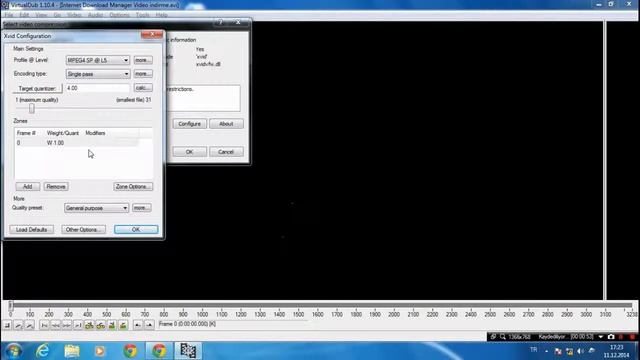Go to next keyframe using key icon
Image resolution: width=640 pixels, height=360 pixels.
[100, 325]
